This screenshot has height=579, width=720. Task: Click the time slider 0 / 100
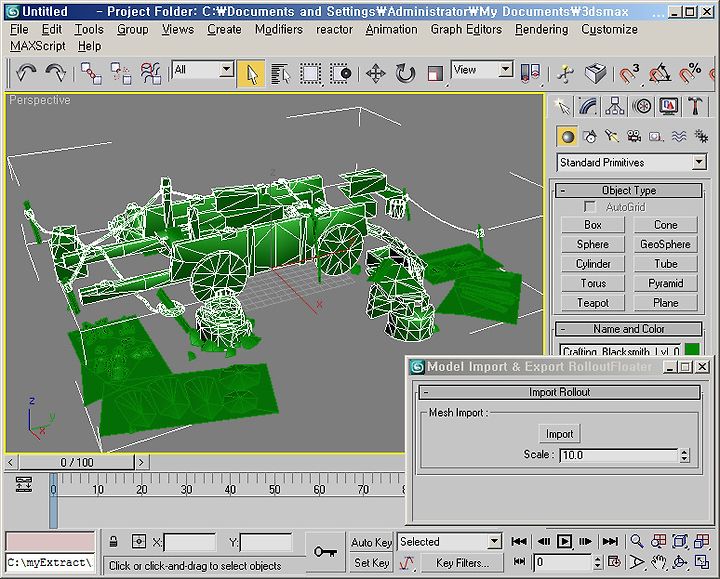[x=77, y=462]
